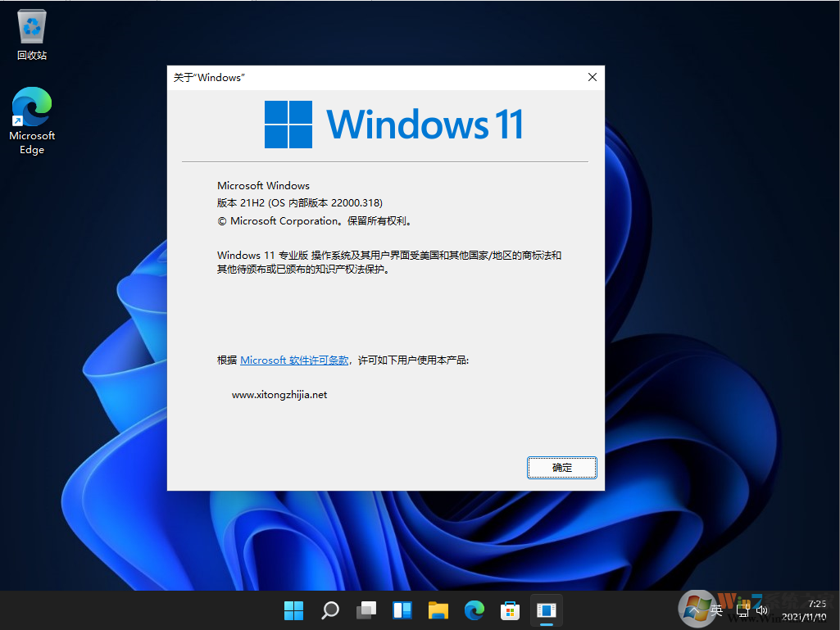840x630 pixels.
Task: Close the 关于Windows dialog
Action: coord(593,77)
